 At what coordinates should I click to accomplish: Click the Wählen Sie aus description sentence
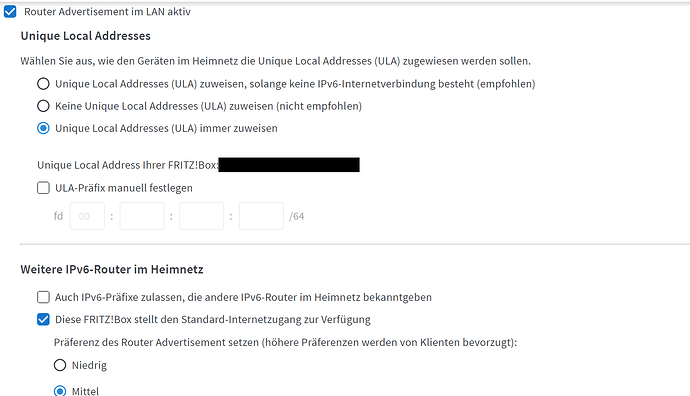275,61
